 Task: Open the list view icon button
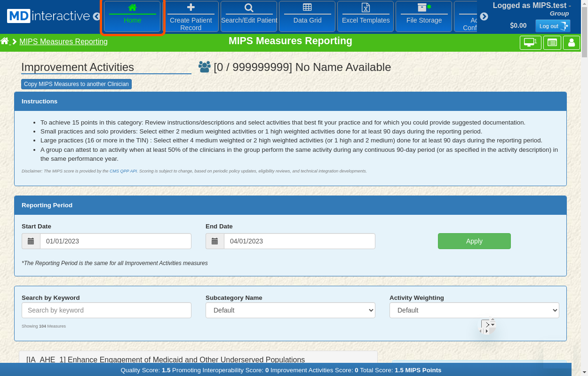(552, 43)
